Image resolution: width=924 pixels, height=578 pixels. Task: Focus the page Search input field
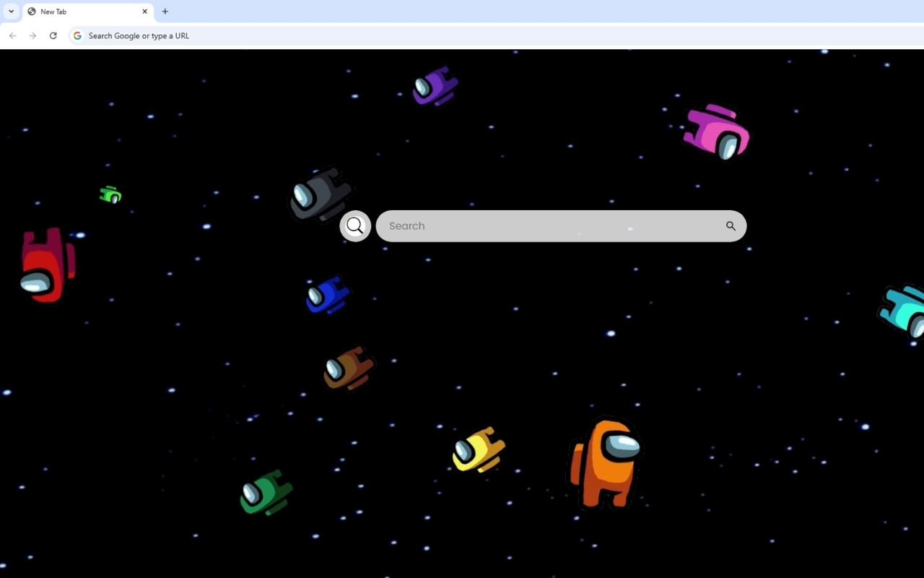coord(561,226)
